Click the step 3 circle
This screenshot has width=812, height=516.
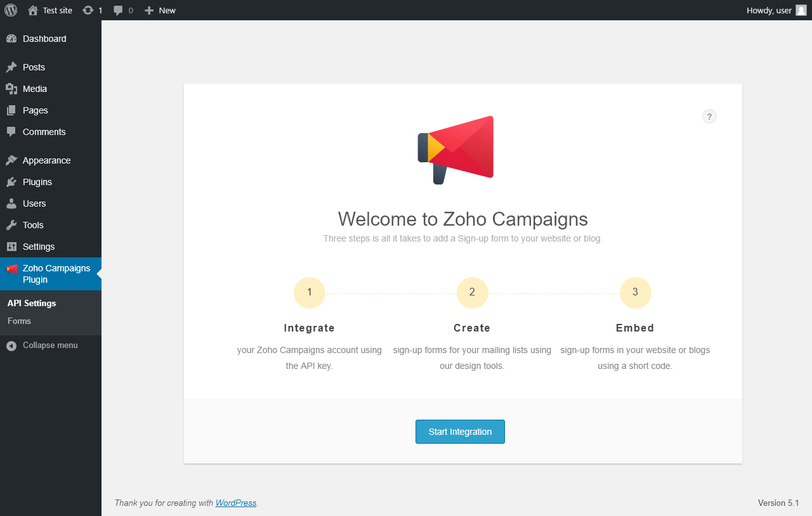(x=635, y=292)
